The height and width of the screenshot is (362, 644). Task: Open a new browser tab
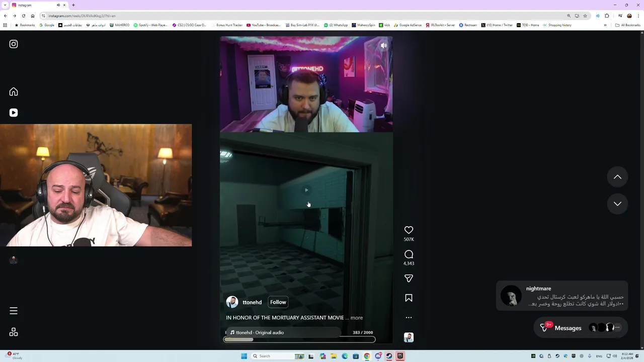tap(73, 5)
